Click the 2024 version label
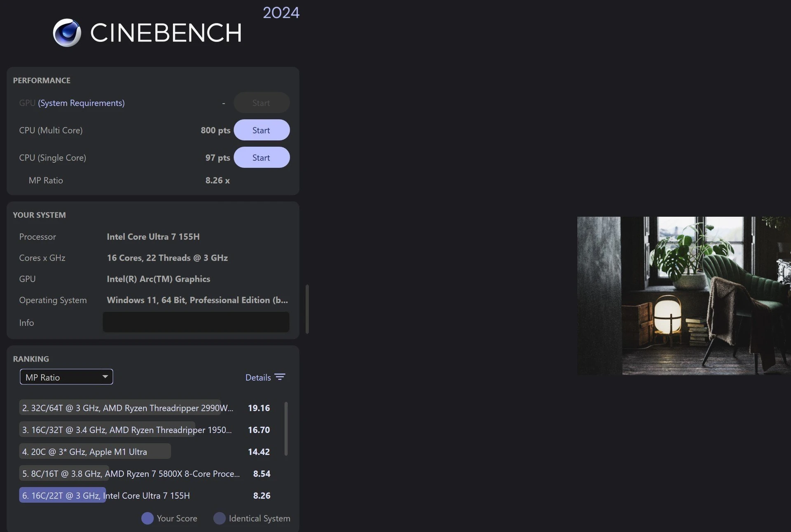This screenshot has width=791, height=532. [281, 12]
